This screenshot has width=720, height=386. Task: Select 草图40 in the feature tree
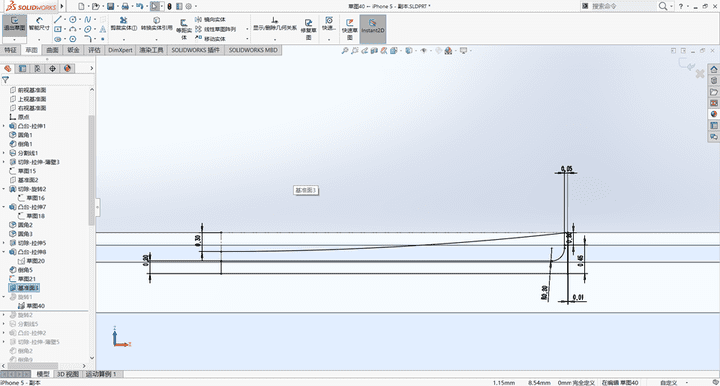point(31,306)
